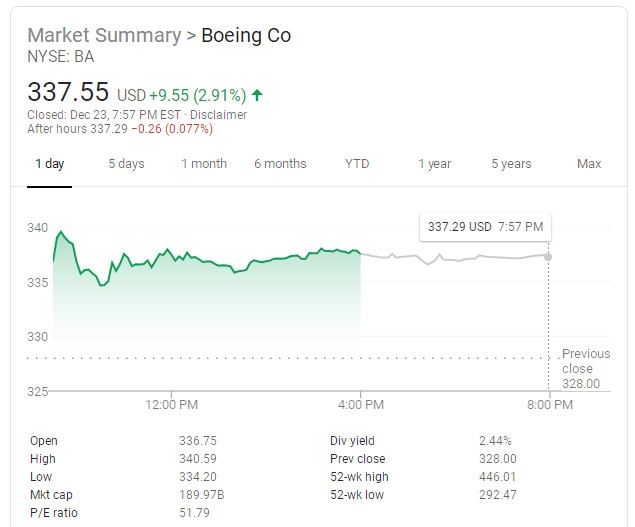Click the Market Summary breadcrumb link

(104, 36)
